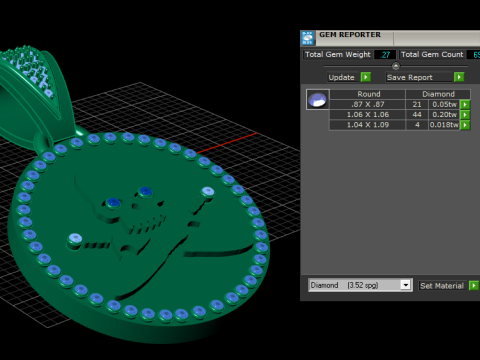Click the green arrow next to Save Report
Screen dimensions: 480x360
click(x=459, y=77)
